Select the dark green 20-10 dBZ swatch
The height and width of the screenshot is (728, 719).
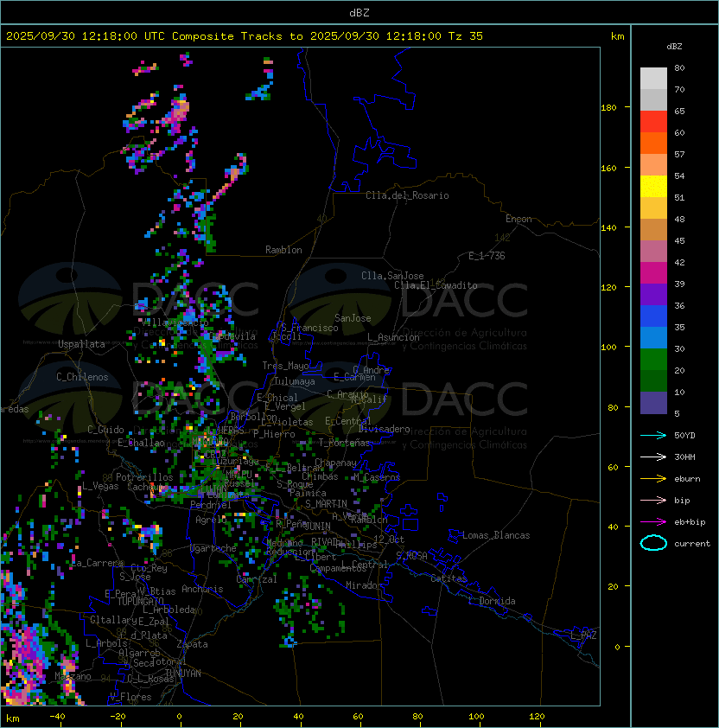pyautogui.click(x=653, y=380)
